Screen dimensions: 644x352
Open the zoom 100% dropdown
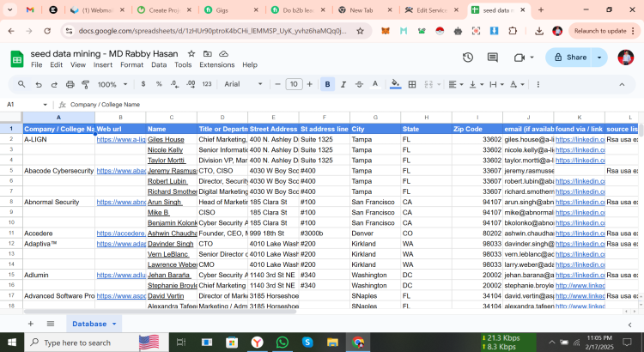click(x=112, y=84)
